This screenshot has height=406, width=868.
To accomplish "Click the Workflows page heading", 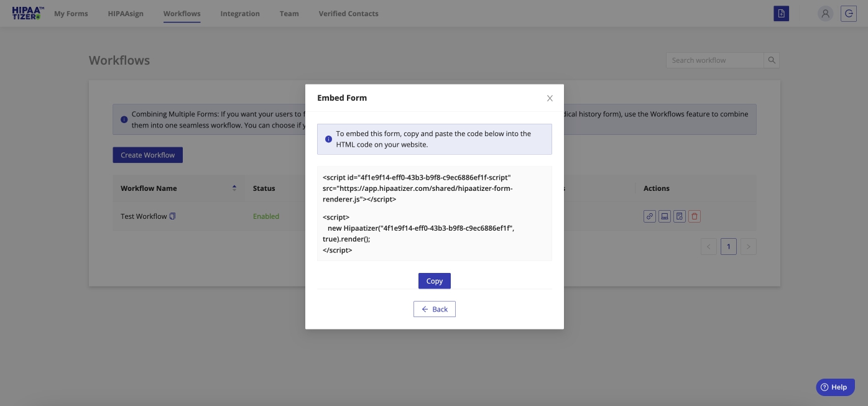I will point(119,60).
